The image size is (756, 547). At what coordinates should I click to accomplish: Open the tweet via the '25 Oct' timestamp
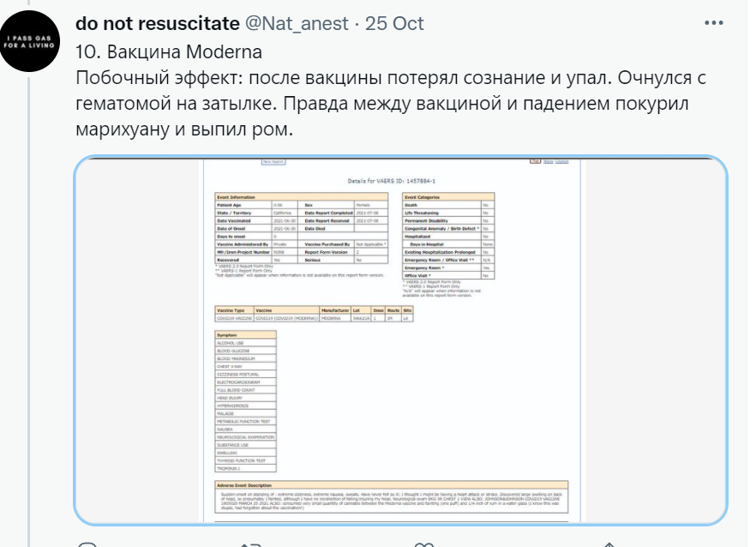396,23
